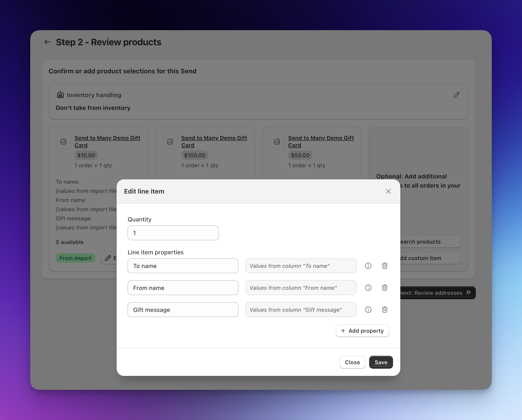Click the $50.00 gift card image placeholder
This screenshot has width=522, height=420.
pos(277,141)
